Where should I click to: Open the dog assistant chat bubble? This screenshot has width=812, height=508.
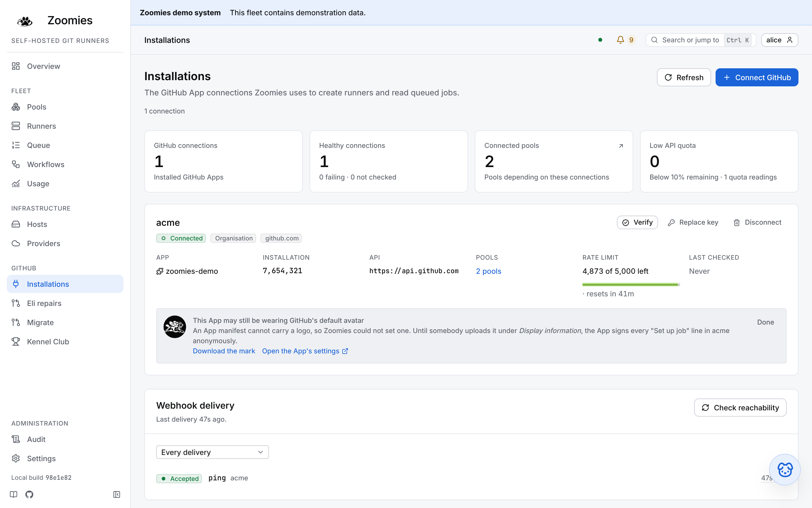click(785, 469)
